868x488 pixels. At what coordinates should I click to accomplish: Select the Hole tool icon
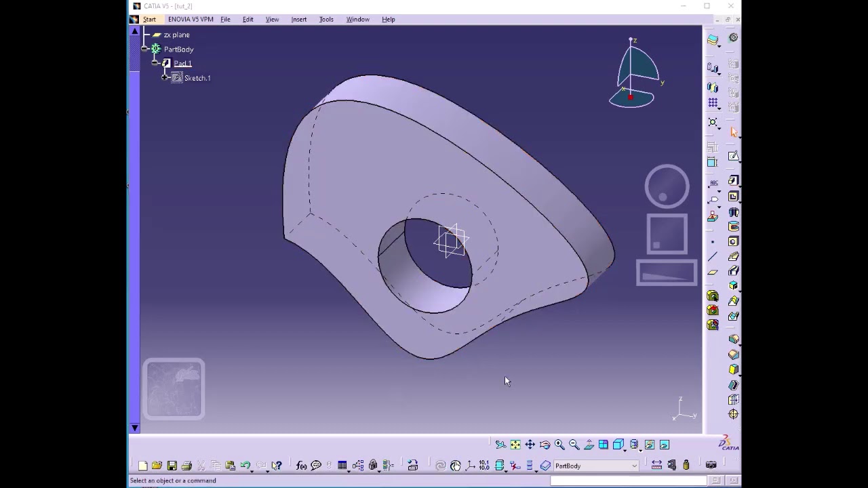[x=733, y=242]
